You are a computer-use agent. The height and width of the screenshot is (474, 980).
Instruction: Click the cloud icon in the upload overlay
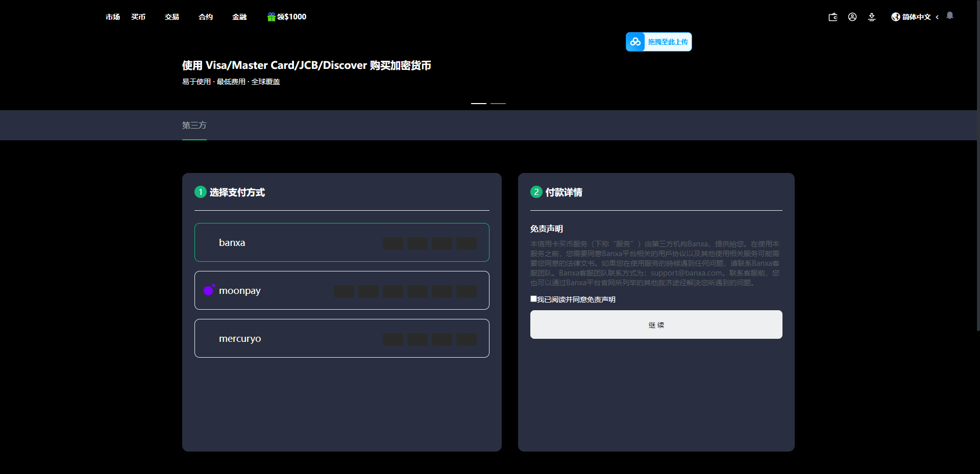tap(635, 41)
